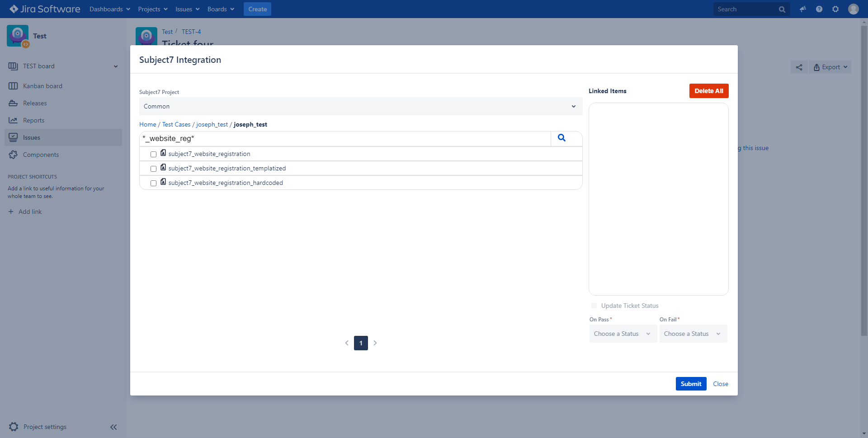Viewport: 868px width, 438px height.
Task: Open the Jira settings gear icon
Action: (835, 9)
